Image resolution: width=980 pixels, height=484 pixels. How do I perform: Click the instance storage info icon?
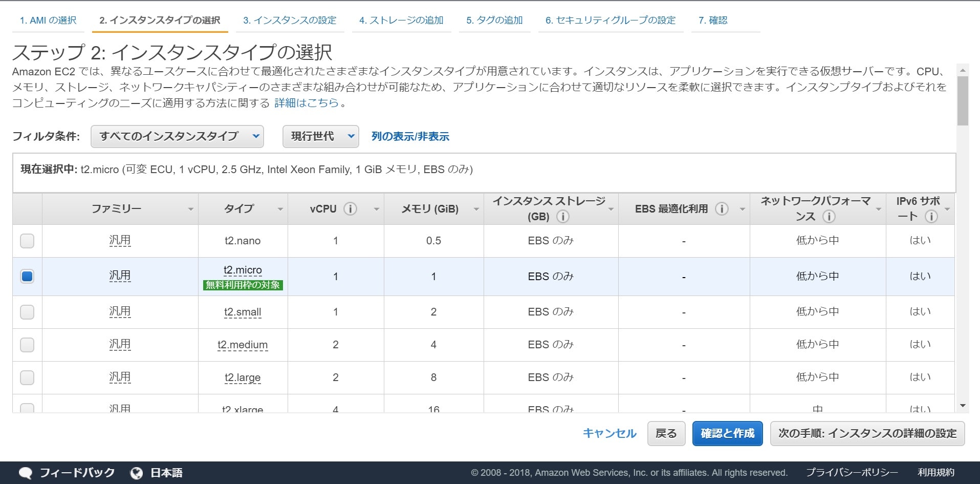point(562,216)
